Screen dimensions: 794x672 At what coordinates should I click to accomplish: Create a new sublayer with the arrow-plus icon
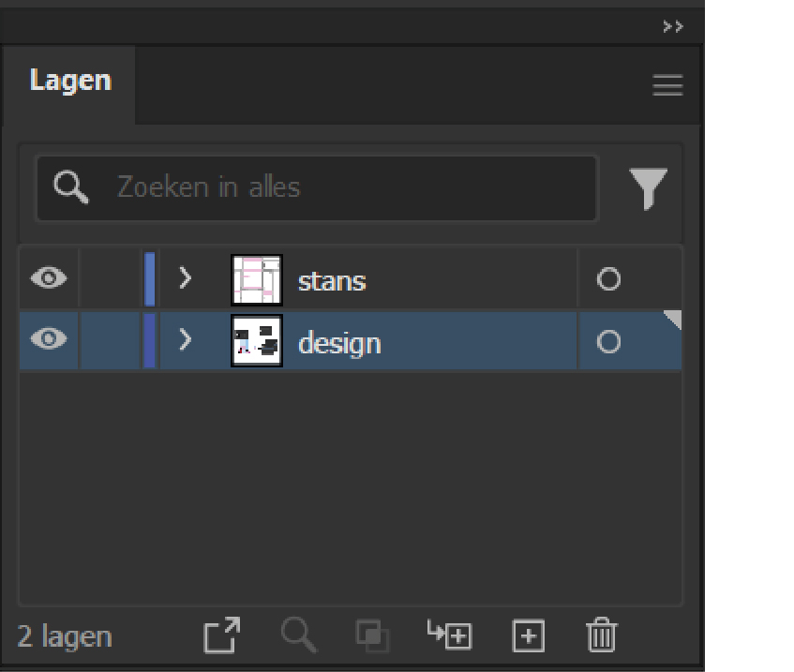(450, 635)
